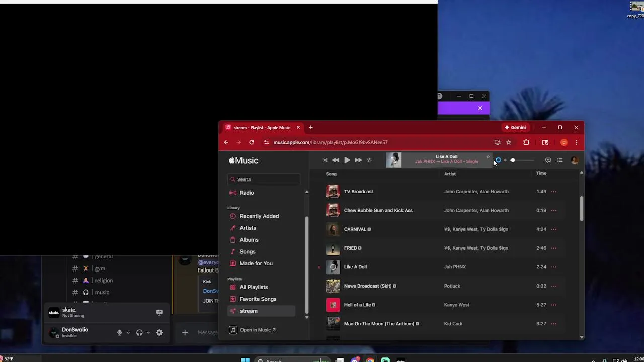Image resolution: width=644 pixels, height=362 pixels.
Task: Open Chrome extensions puzzle icon
Action: [526, 142]
